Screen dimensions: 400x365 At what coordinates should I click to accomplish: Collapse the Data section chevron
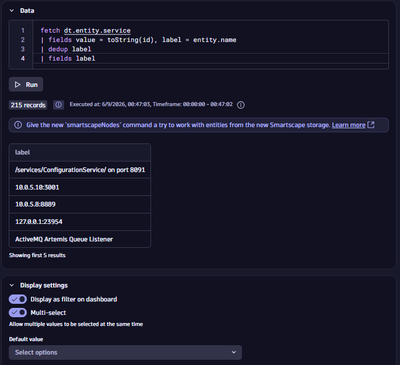pos(12,11)
